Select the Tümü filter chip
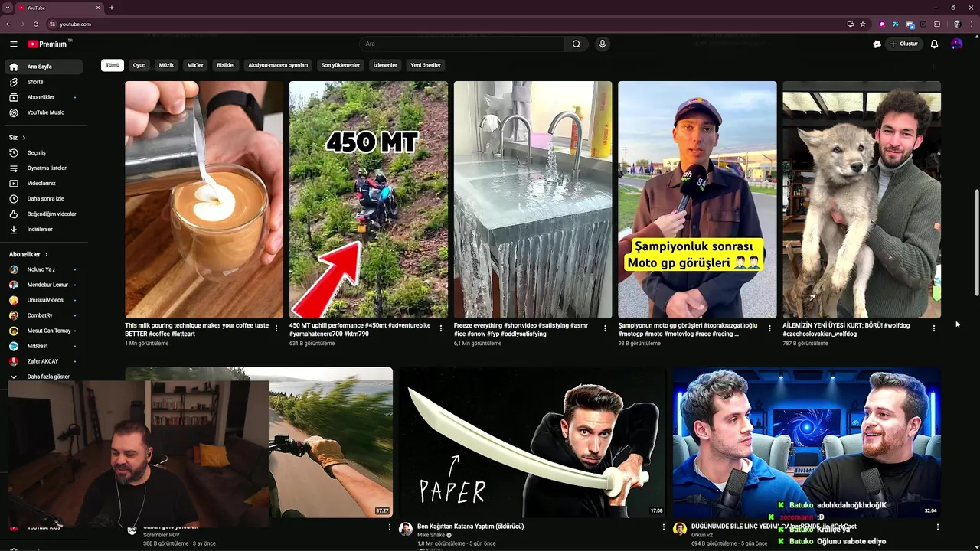This screenshot has height=551, width=980. [x=113, y=65]
